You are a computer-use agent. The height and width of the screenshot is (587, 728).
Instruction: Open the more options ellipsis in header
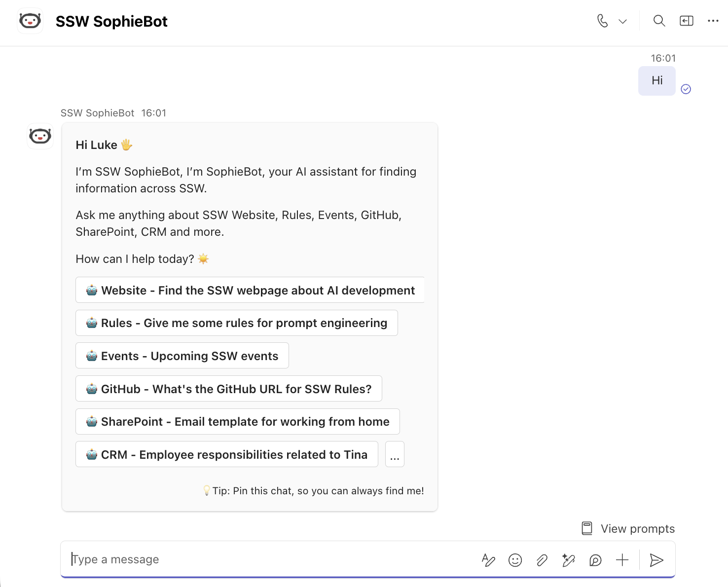coord(713,21)
